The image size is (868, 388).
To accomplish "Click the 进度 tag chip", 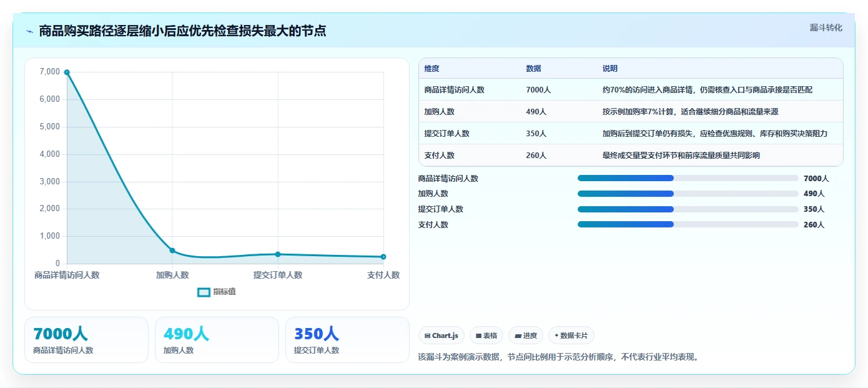I will coord(526,336).
